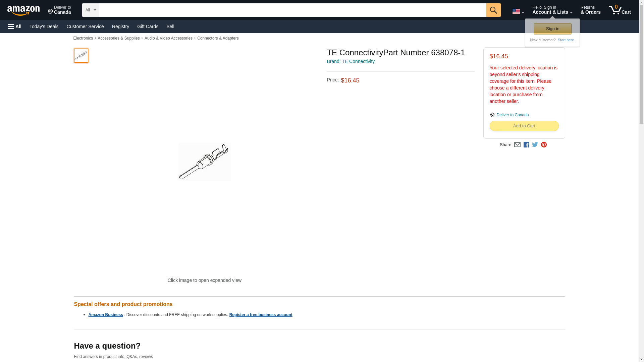This screenshot has height=362, width=644.
Task: Go to Customer Service menu item
Action: point(85,26)
